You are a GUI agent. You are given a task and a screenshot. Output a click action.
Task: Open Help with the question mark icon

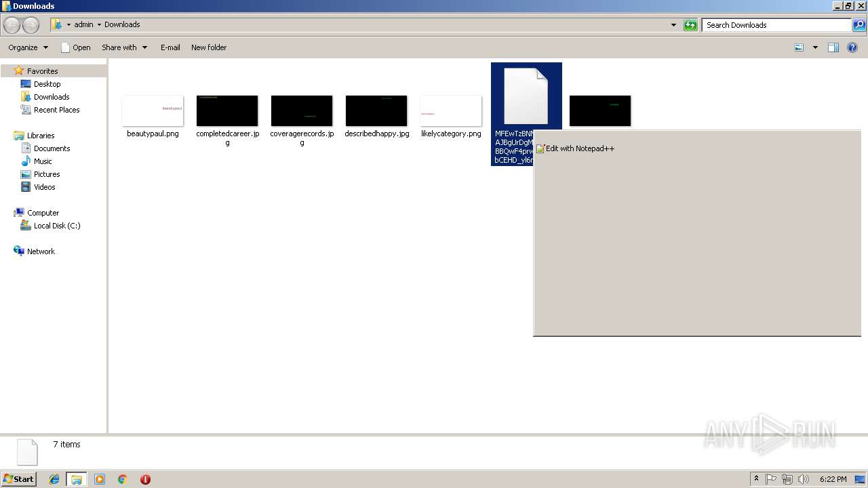pyautogui.click(x=852, y=47)
